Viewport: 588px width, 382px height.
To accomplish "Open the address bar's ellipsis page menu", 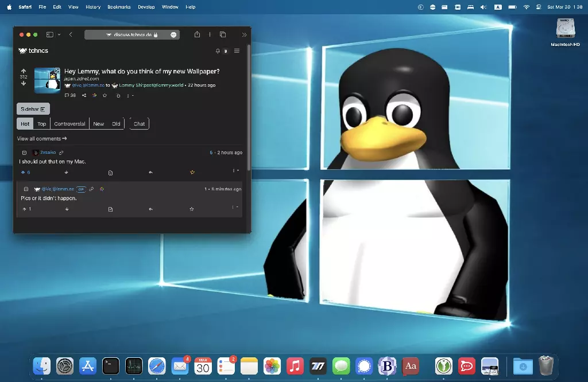I will pyautogui.click(x=173, y=34).
